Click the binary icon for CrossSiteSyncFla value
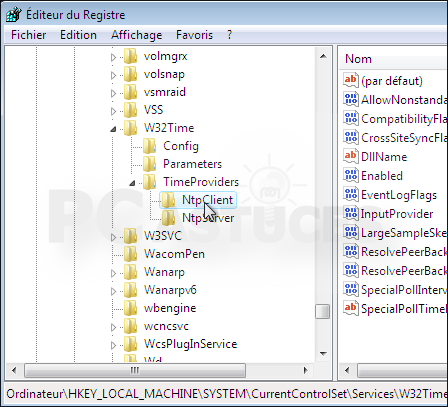Screen dimensions: 448x407 click(351, 137)
